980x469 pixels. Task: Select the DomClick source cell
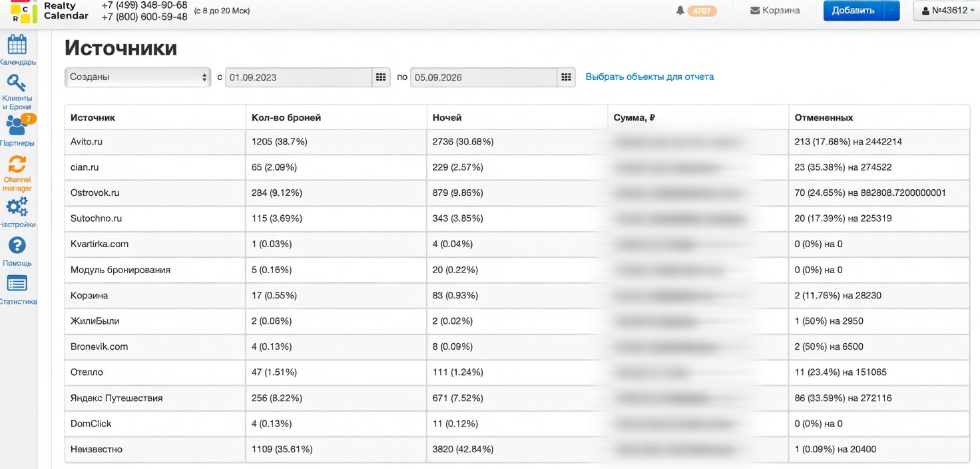point(155,424)
